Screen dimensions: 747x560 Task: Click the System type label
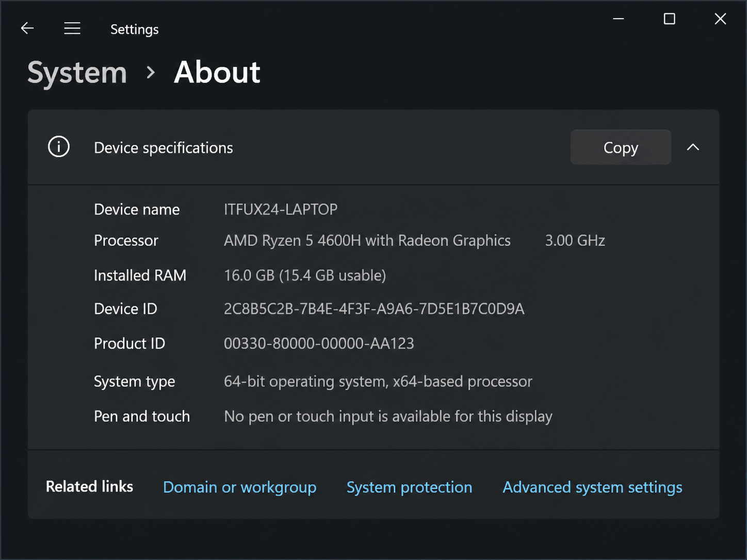click(x=134, y=382)
